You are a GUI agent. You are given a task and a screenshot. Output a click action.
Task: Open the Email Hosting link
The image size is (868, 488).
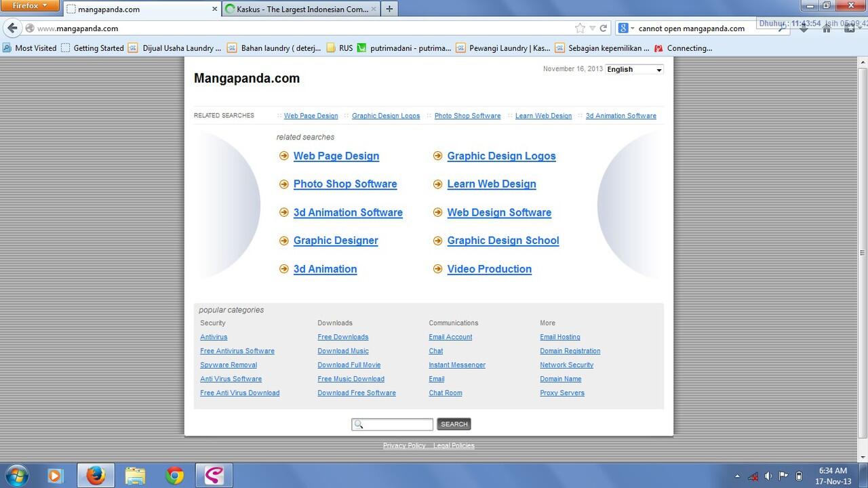560,337
